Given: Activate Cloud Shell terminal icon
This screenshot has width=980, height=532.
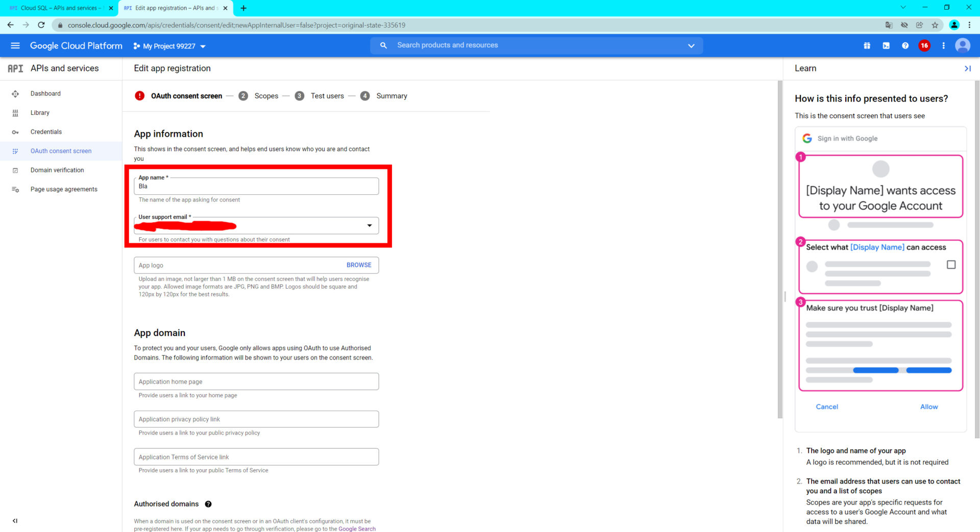Looking at the screenshot, I should click(x=886, y=45).
